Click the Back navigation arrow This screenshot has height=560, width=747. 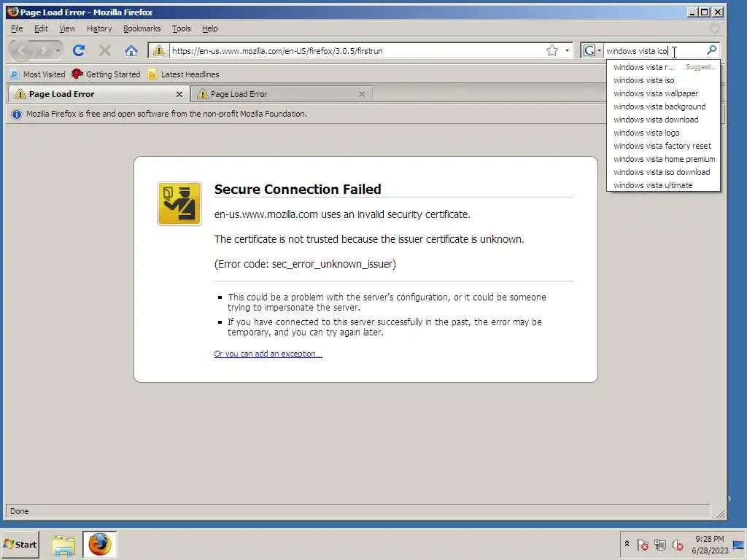point(22,50)
